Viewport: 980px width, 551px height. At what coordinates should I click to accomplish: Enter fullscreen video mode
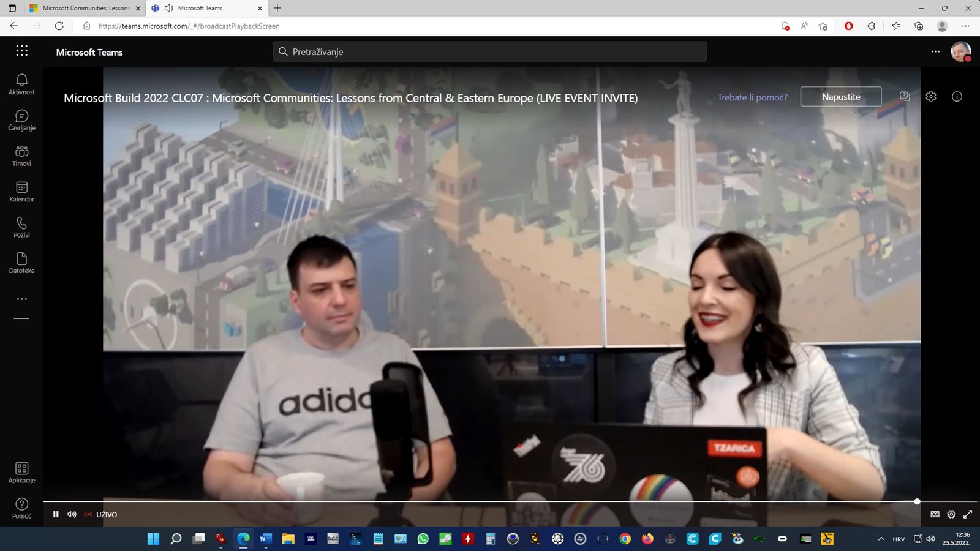tap(968, 514)
